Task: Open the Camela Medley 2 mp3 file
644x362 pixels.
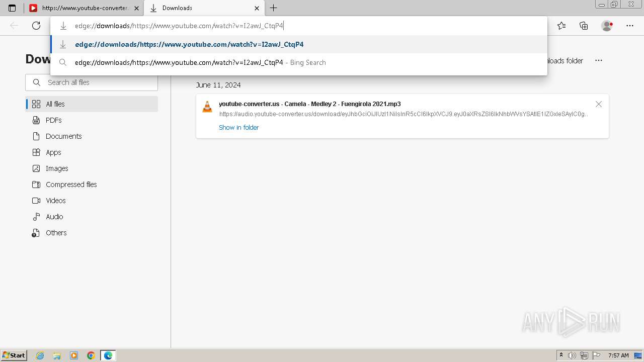Action: pyautogui.click(x=310, y=104)
